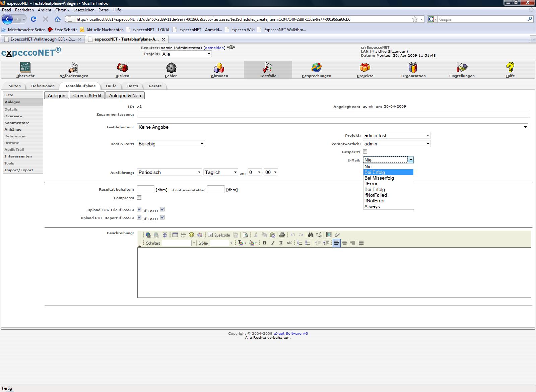Screen dimensions: 536x392
Task: Click the print icon in editor toolbar
Action: pyautogui.click(x=282, y=235)
